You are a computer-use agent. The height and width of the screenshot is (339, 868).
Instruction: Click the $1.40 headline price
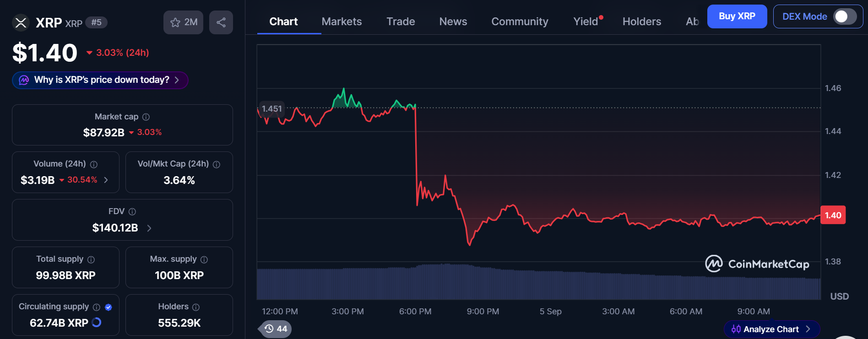coord(45,53)
